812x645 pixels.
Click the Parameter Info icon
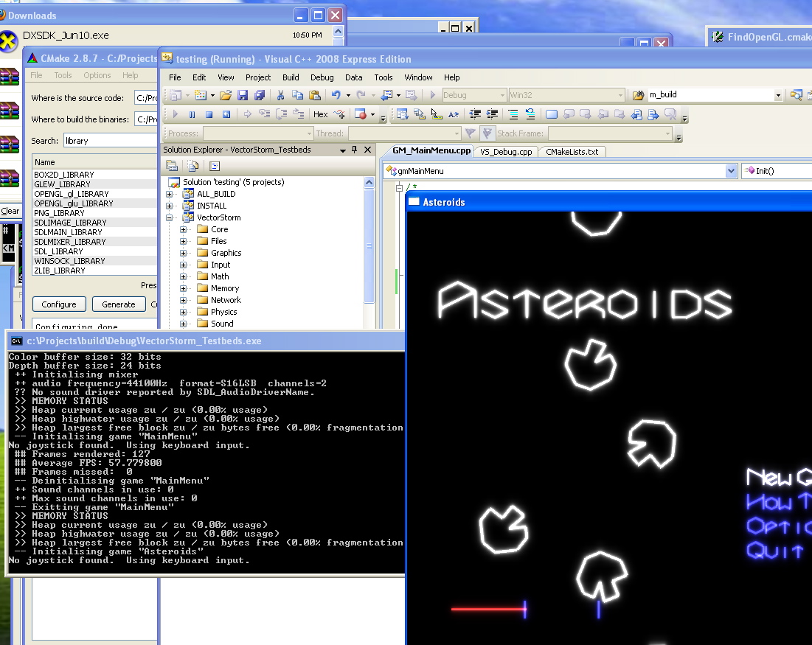(420, 114)
